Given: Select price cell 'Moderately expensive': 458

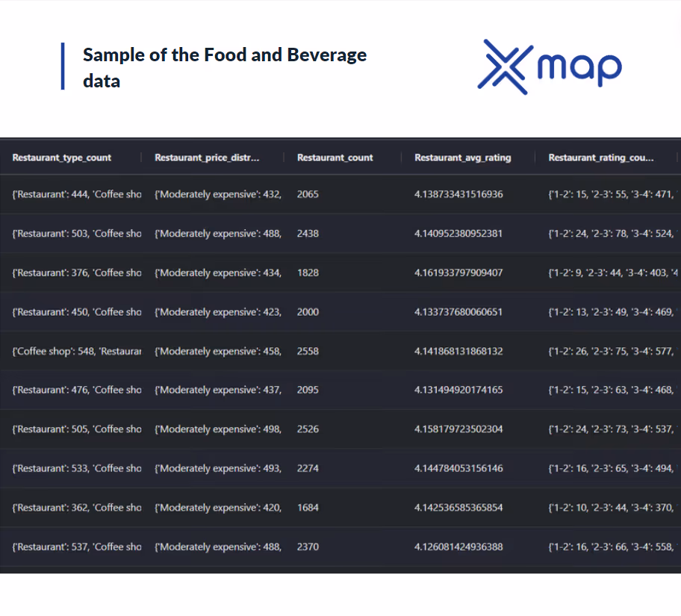Looking at the screenshot, I should 218,351.
